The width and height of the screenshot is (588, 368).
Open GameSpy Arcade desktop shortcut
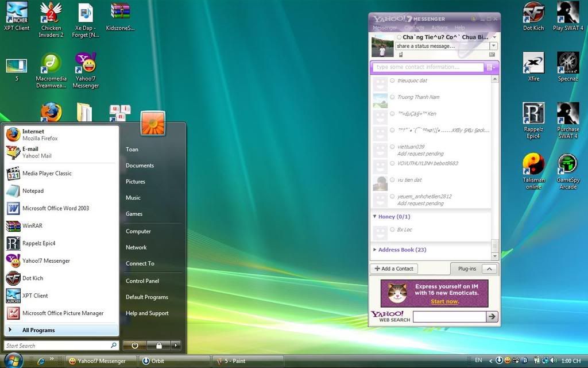coord(568,171)
